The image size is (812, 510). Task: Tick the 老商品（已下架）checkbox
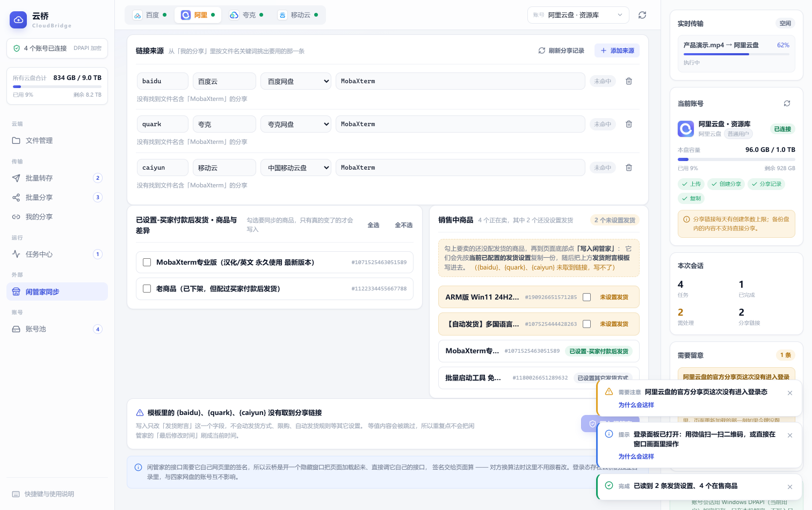pyautogui.click(x=147, y=289)
